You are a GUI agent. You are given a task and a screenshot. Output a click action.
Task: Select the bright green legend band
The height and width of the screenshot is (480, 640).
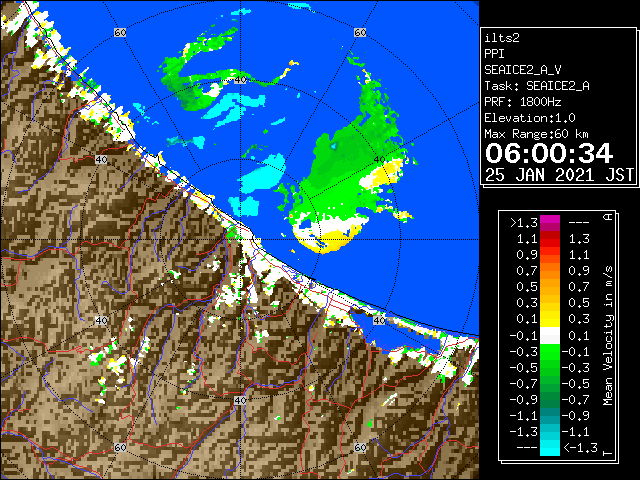[550, 352]
